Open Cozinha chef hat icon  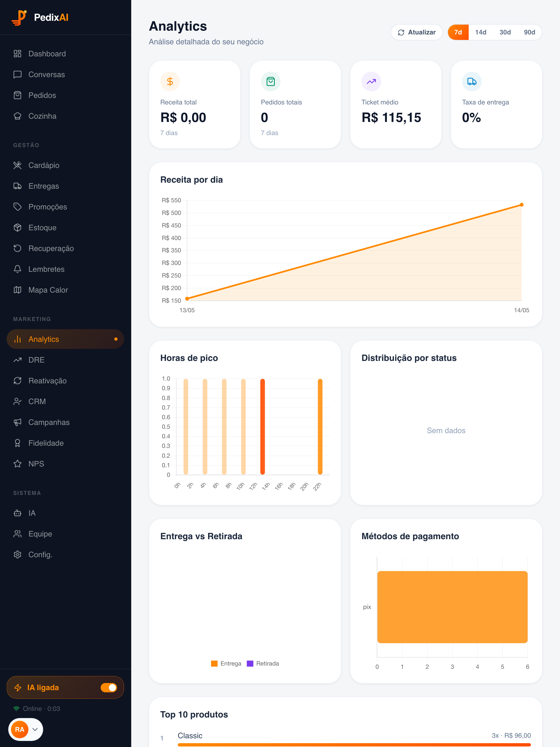(17, 116)
